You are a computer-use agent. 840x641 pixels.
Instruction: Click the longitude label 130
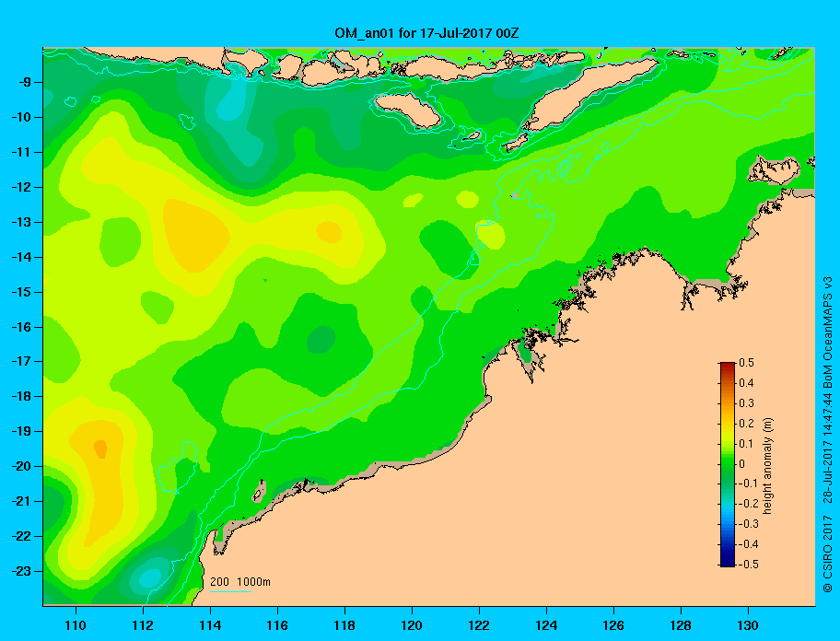(x=748, y=625)
